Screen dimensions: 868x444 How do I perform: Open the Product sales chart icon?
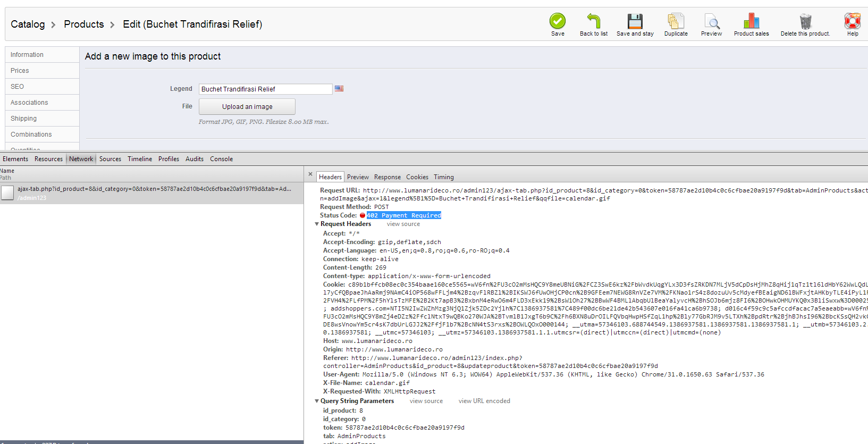(752, 21)
